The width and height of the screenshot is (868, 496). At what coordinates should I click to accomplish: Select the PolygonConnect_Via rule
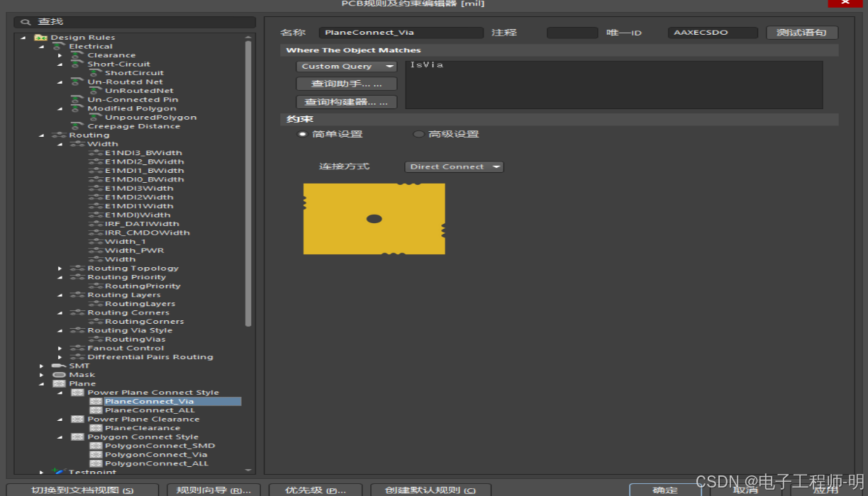click(156, 455)
